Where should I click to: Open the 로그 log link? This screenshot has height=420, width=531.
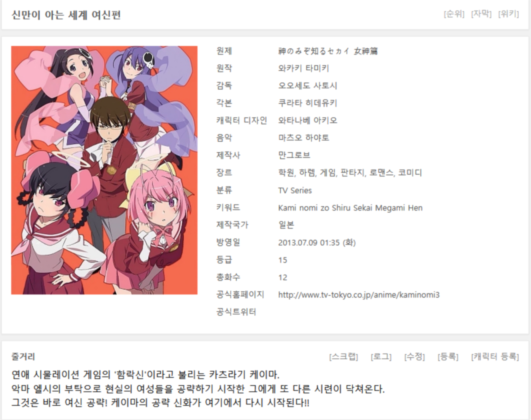tap(381, 356)
